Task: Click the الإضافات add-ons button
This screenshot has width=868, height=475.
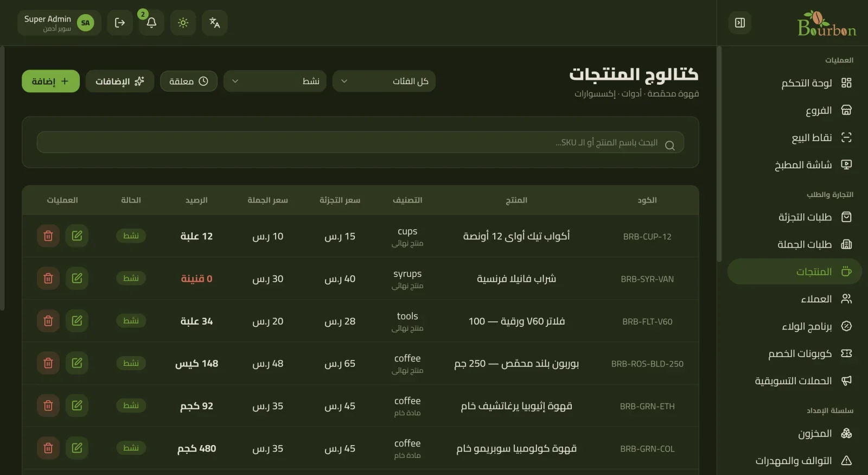Action: pos(120,81)
